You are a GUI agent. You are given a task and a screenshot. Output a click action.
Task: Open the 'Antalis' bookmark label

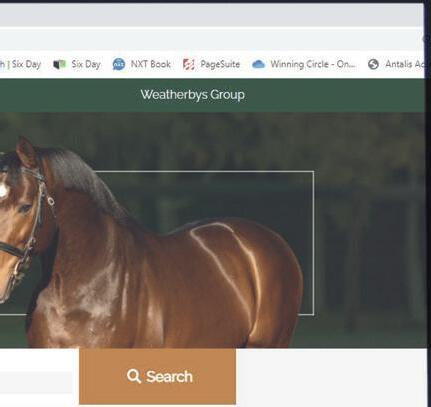[x=405, y=64]
